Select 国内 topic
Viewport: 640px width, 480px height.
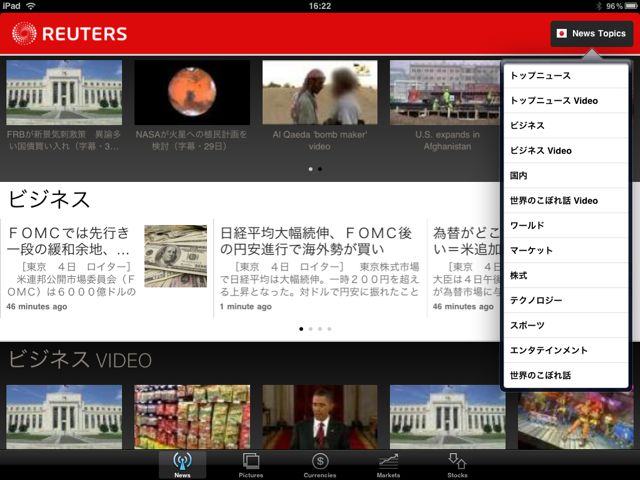[566, 176]
